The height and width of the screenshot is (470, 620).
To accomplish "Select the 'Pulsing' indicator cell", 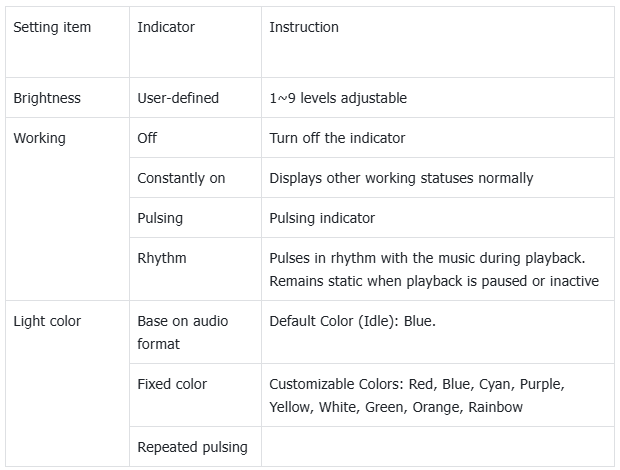I will pyautogui.click(x=160, y=217).
